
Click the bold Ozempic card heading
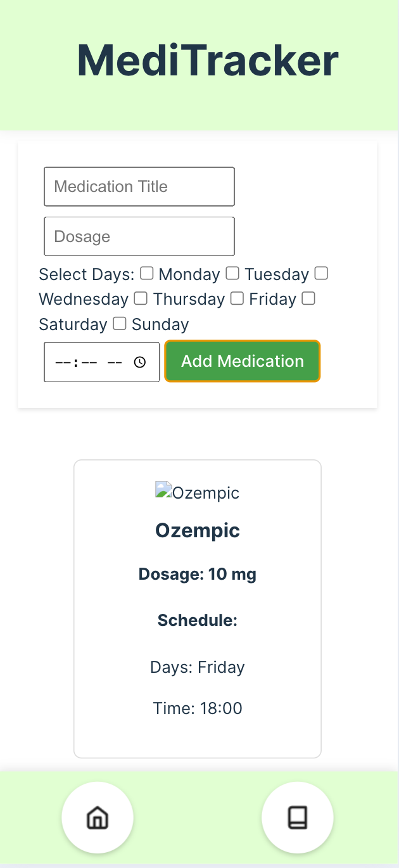(x=198, y=530)
